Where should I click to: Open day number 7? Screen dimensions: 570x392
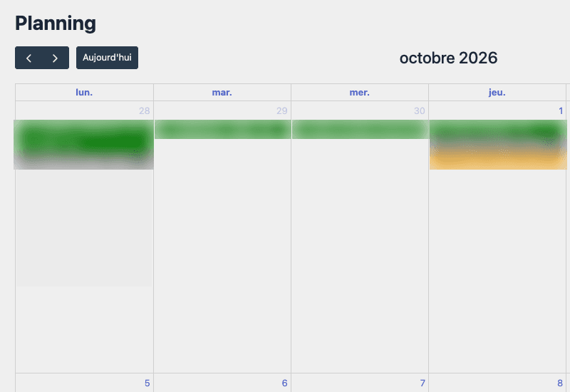point(423,383)
